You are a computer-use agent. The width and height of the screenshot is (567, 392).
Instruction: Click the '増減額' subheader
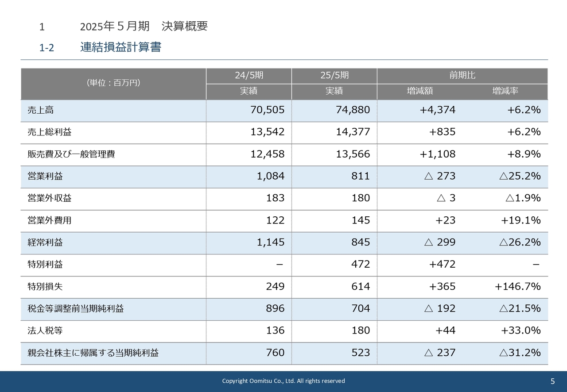[x=420, y=91]
